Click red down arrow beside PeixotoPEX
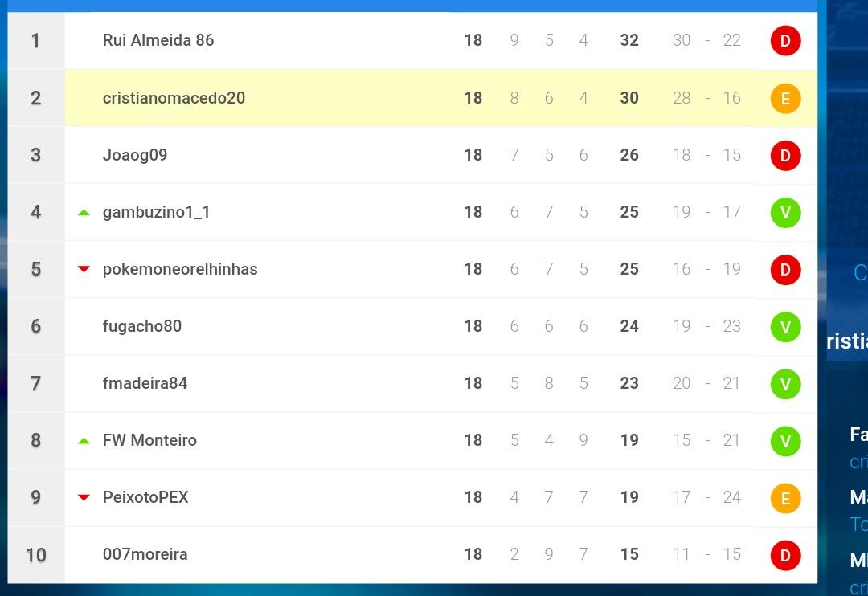868x596 pixels. (x=84, y=497)
